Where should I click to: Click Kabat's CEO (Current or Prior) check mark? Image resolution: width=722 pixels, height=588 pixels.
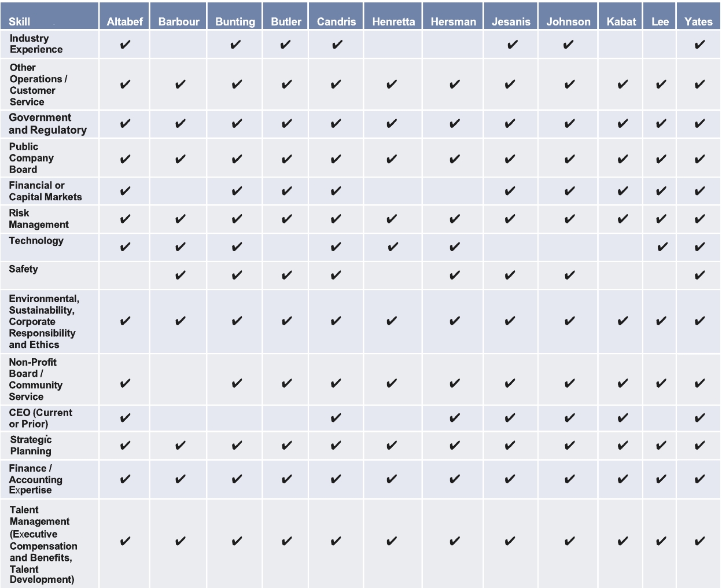click(x=622, y=417)
